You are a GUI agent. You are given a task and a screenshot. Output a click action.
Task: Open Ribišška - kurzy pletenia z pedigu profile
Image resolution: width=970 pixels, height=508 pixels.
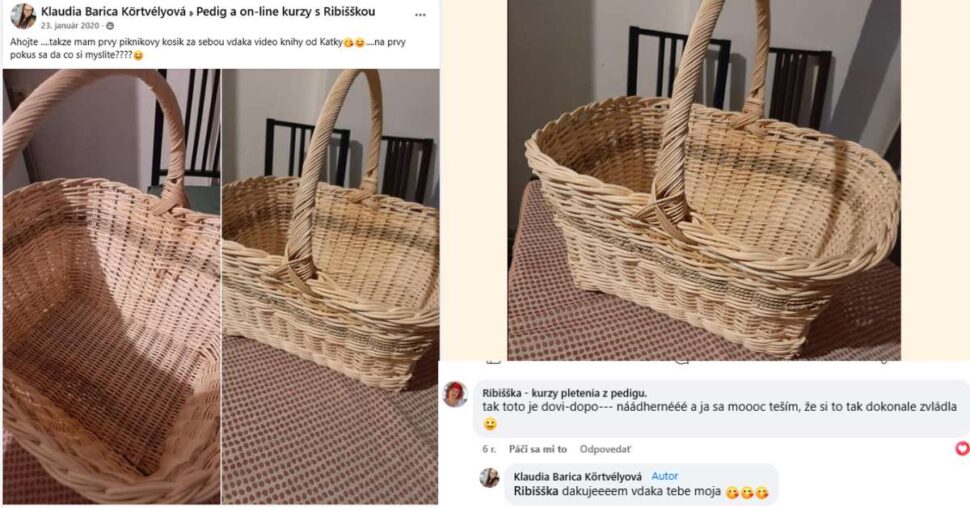click(x=564, y=393)
